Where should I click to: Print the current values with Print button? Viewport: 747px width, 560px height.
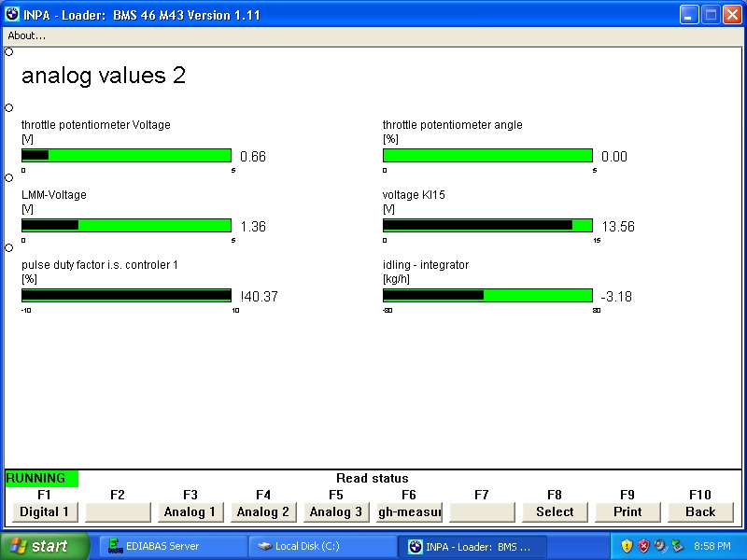(x=627, y=511)
